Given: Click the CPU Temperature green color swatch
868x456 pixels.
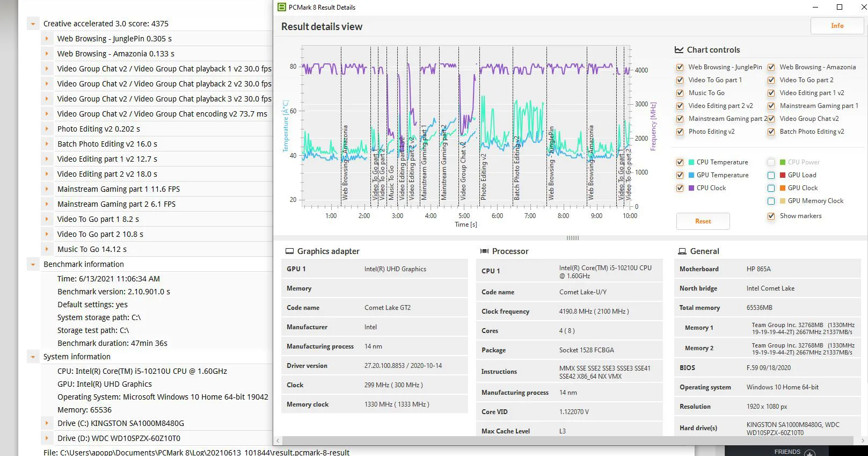Looking at the screenshot, I should 691,162.
